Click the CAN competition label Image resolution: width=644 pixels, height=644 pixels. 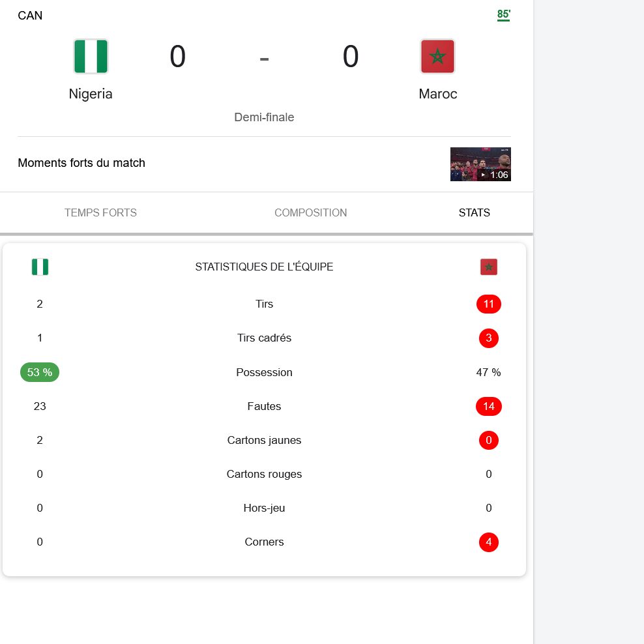point(30,16)
